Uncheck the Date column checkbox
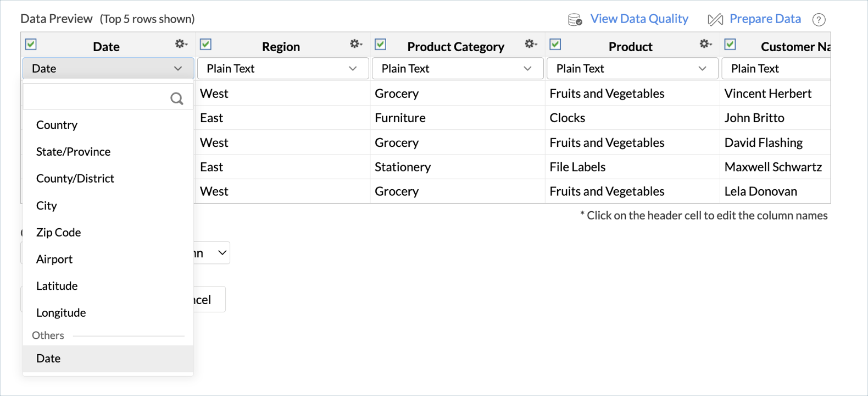Image resolution: width=868 pixels, height=396 pixels. tap(31, 45)
